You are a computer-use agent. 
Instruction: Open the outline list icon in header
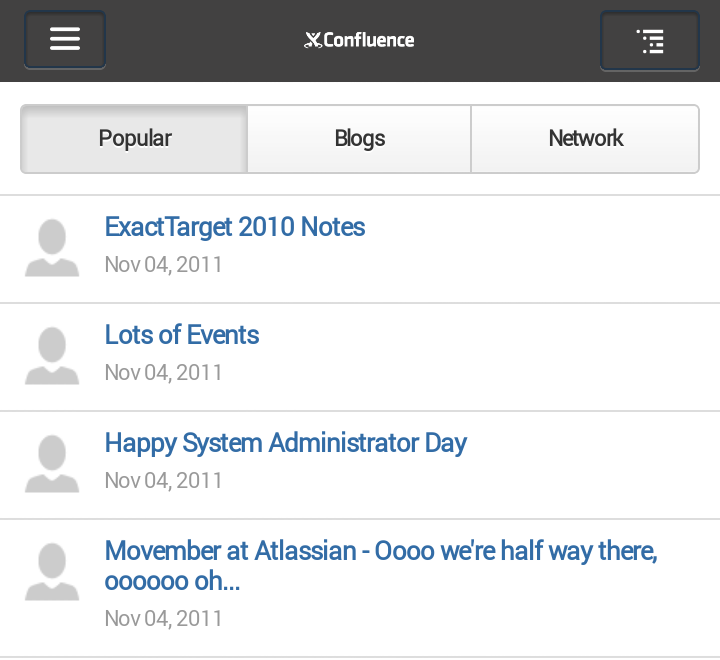(x=650, y=41)
